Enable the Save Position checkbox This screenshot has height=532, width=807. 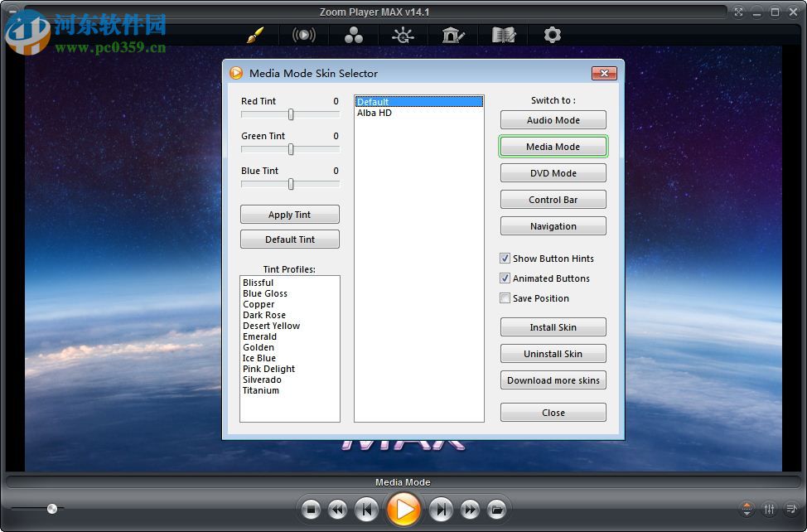505,297
